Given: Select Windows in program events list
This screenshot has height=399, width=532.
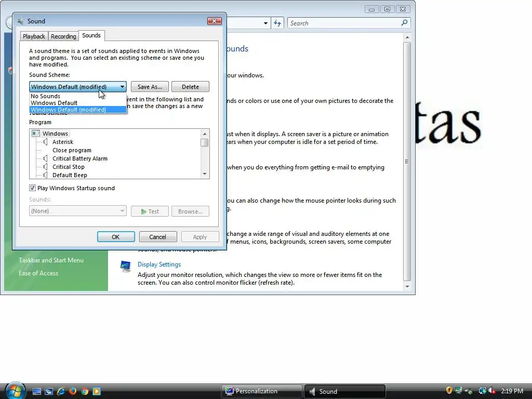Looking at the screenshot, I should click(55, 134).
